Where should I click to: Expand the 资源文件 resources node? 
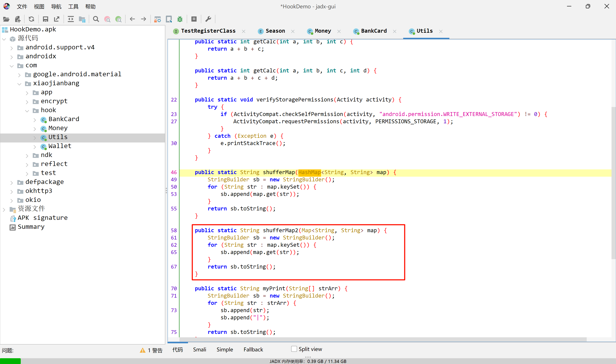[4, 209]
